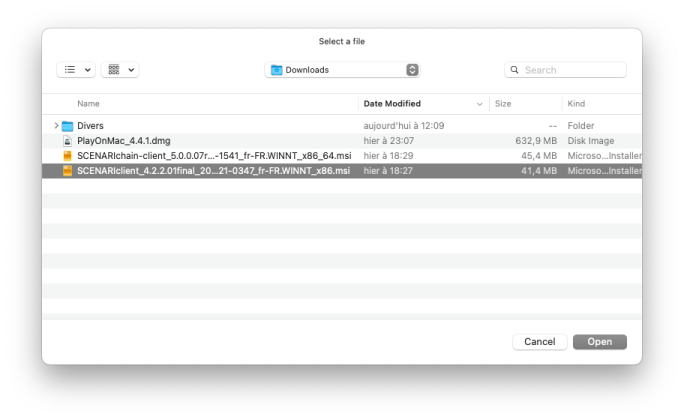Click the Folder kind cell
Viewport: 684px width, 420px height.
[x=581, y=126]
